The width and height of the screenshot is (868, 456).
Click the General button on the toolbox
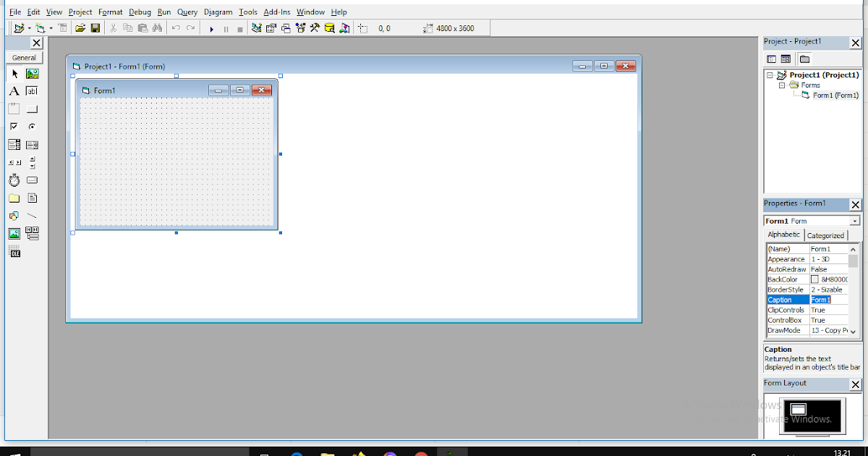click(x=24, y=57)
